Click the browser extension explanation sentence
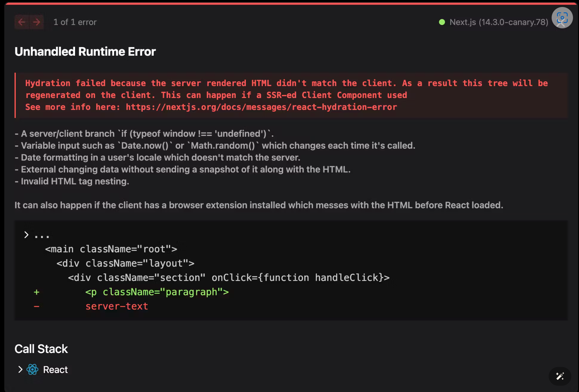This screenshot has width=579, height=392. coord(259,205)
